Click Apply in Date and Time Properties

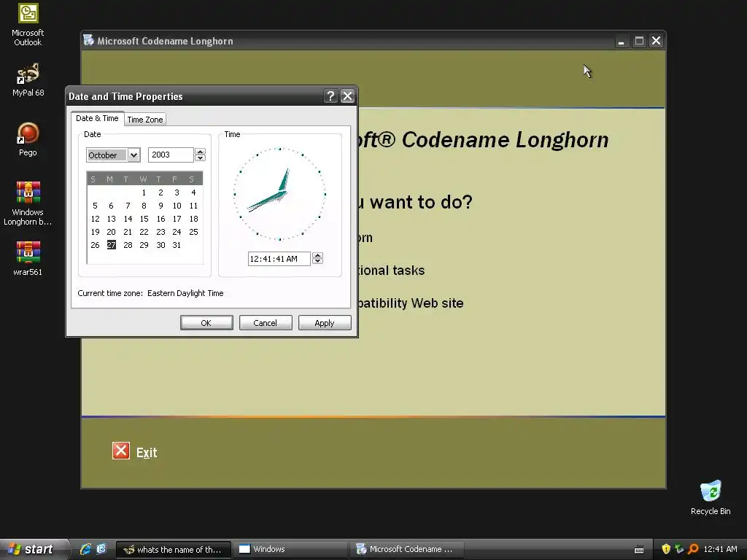325,323
